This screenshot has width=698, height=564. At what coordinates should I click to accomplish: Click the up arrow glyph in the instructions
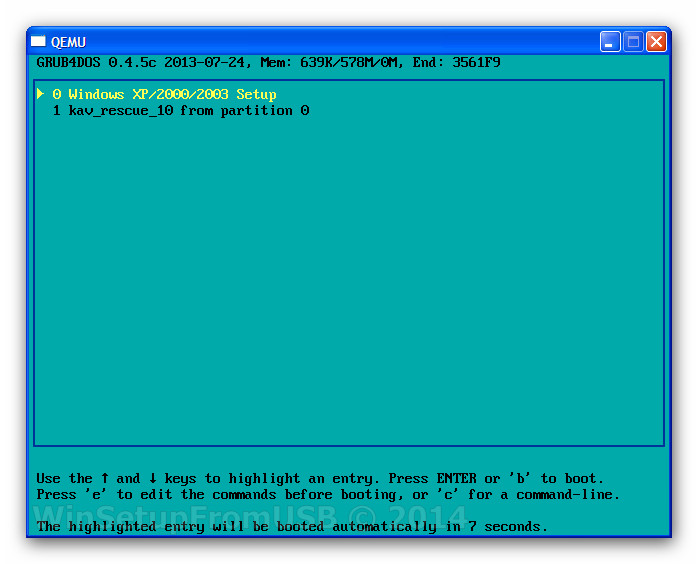pyautogui.click(x=104, y=478)
